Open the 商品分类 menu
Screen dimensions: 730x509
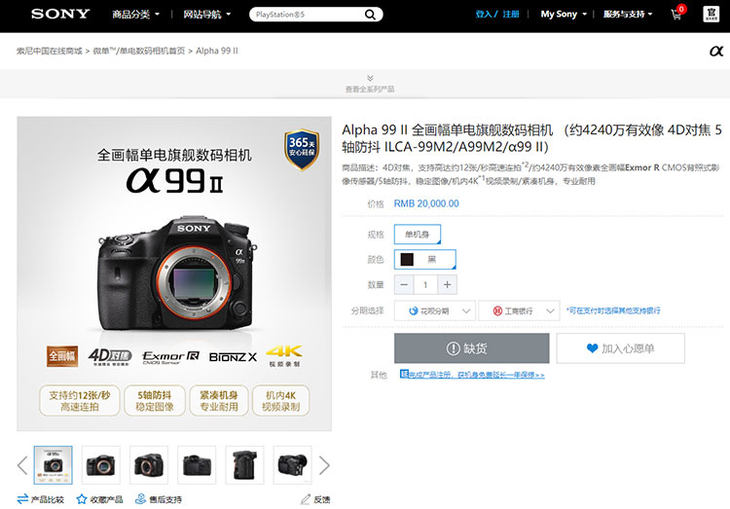136,15
